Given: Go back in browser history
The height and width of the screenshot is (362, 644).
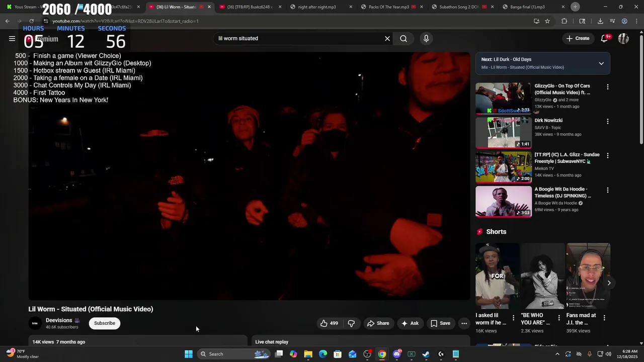Looking at the screenshot, I should (7, 21).
